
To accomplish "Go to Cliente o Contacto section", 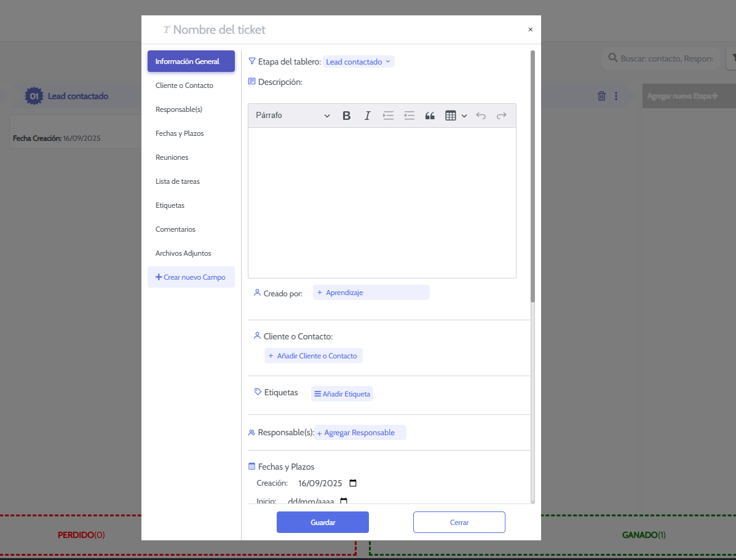I will [x=184, y=85].
